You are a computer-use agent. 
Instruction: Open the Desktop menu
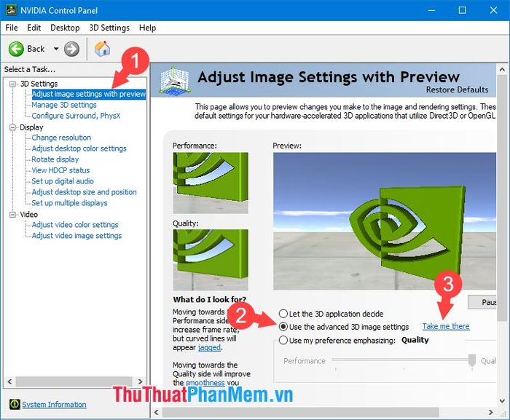coord(65,28)
